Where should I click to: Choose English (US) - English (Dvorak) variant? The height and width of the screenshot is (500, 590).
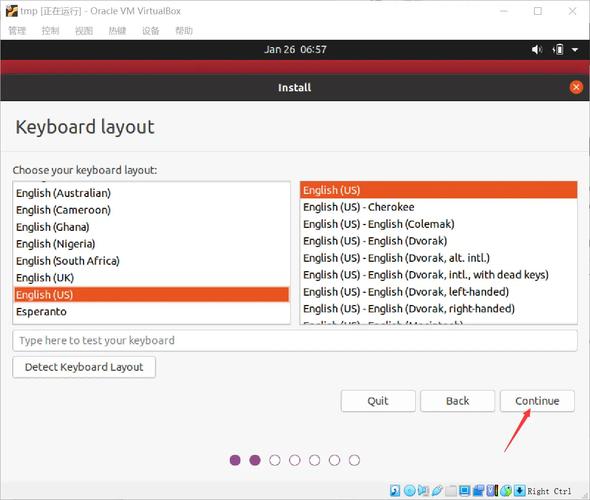tap(438, 241)
